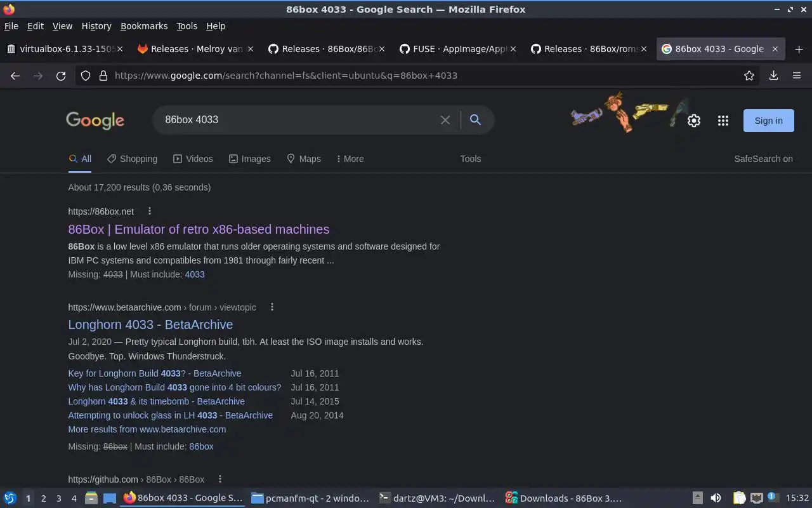This screenshot has height=508, width=812.
Task: Open the Tools menu in menu bar
Action: (x=187, y=26)
